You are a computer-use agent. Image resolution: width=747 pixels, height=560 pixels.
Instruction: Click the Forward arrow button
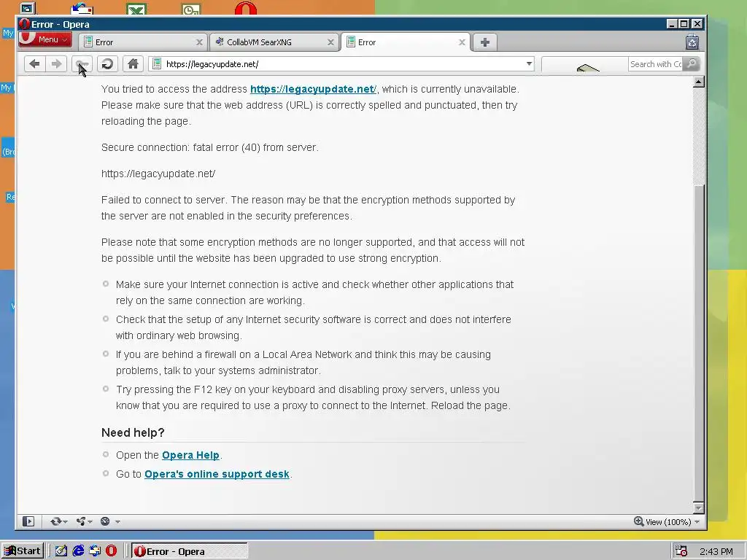56,64
